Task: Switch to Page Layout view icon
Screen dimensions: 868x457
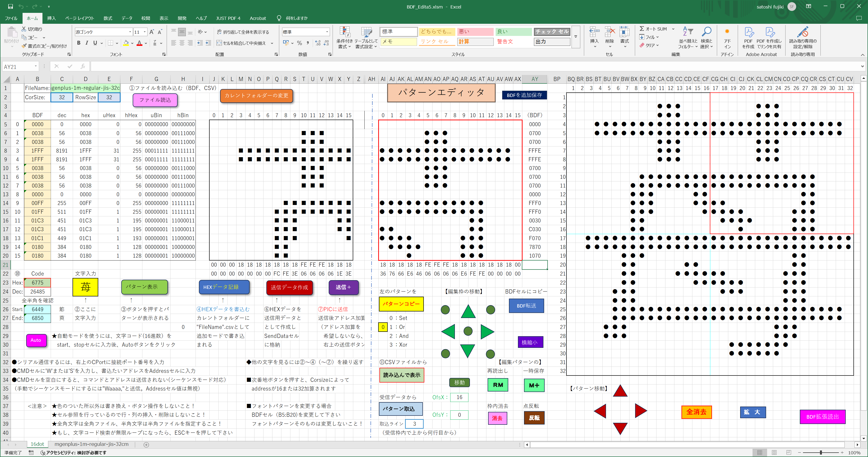Action: [774, 452]
